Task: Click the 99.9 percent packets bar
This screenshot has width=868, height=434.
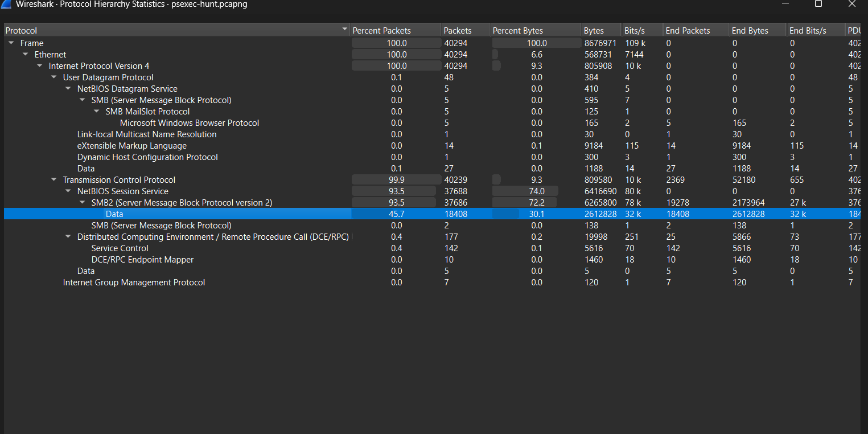Action: pos(396,180)
